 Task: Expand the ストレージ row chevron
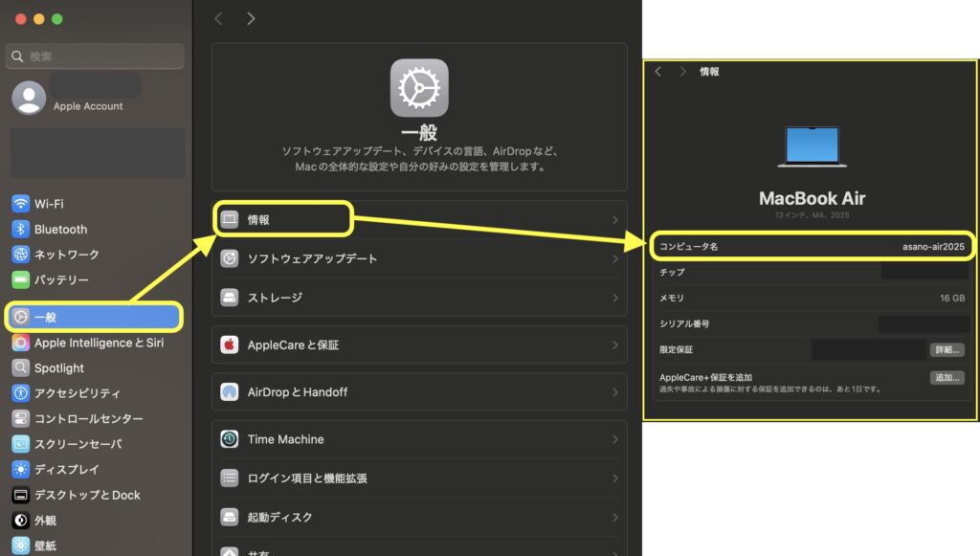click(x=615, y=298)
